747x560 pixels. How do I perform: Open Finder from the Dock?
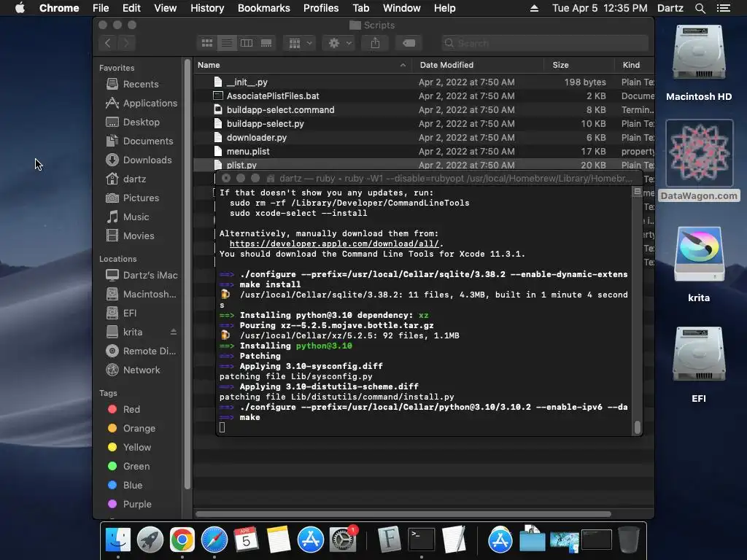pyautogui.click(x=117, y=540)
